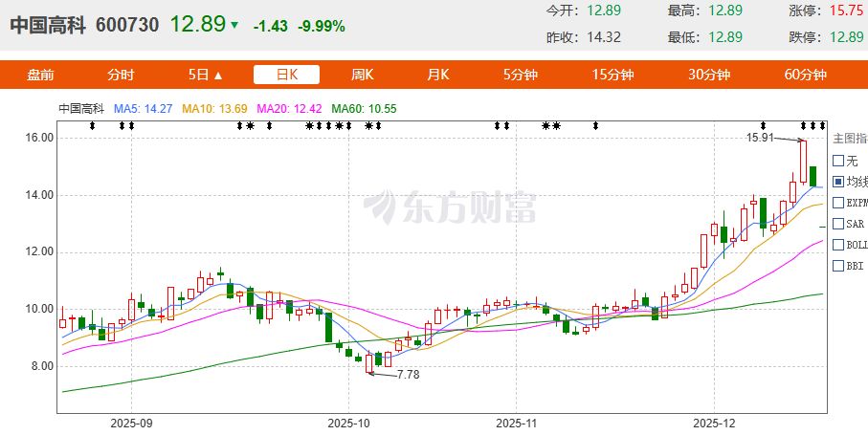Viewport: 868px width, 435px height.
Task: Enable the EXPMA indicator checkbox
Action: [838, 203]
